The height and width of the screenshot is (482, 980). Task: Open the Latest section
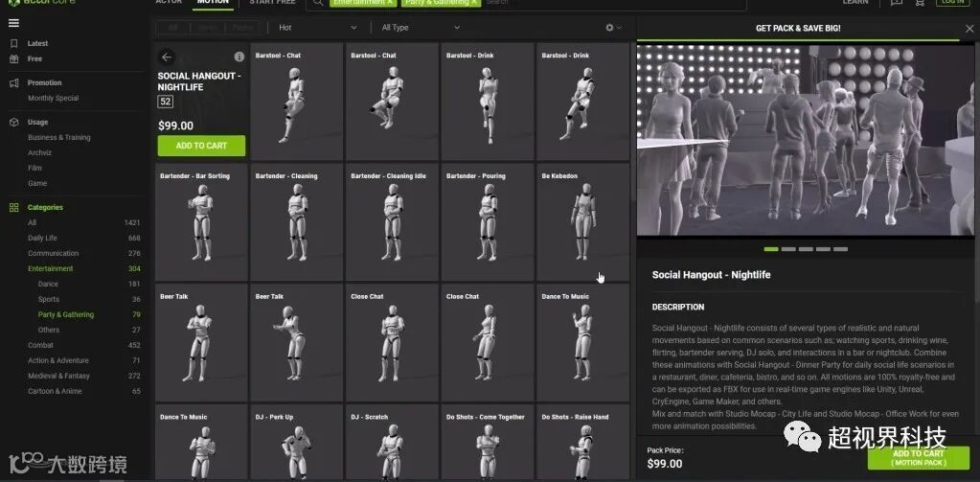tap(37, 44)
